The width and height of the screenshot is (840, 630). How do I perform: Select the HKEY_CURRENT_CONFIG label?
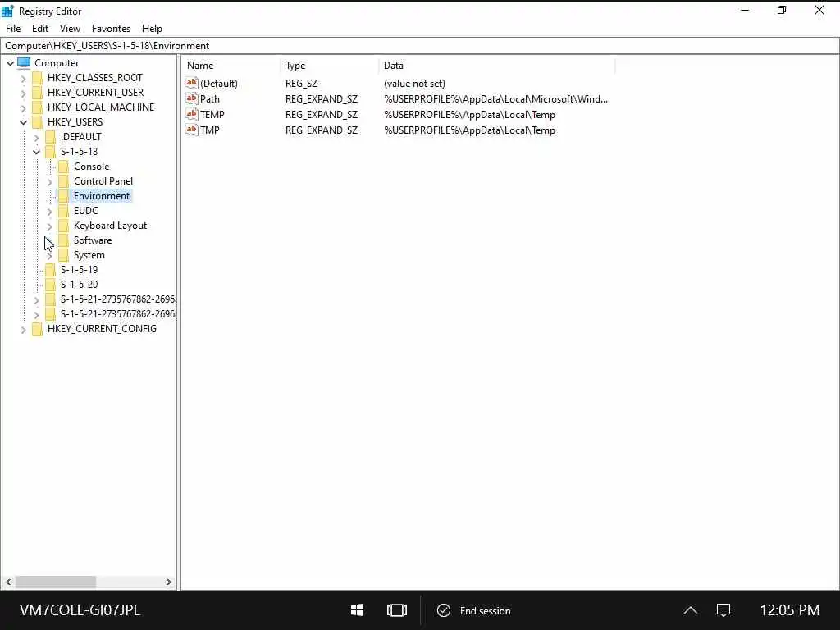[102, 329]
